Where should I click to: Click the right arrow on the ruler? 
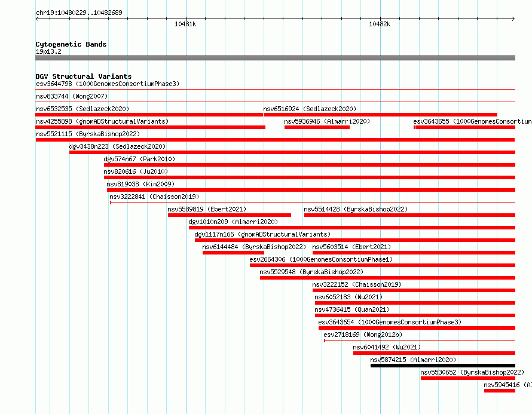pyautogui.click(x=513, y=19)
